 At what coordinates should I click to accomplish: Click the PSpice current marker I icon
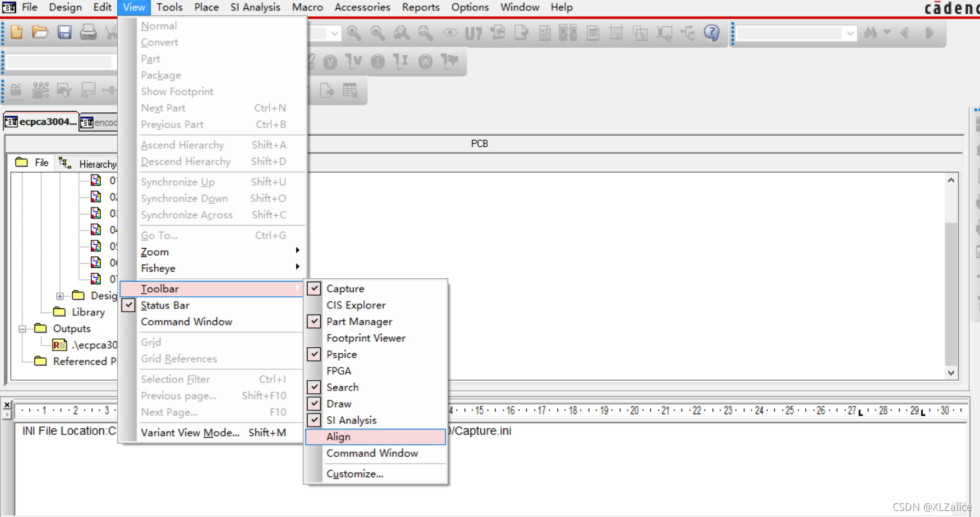tap(378, 62)
